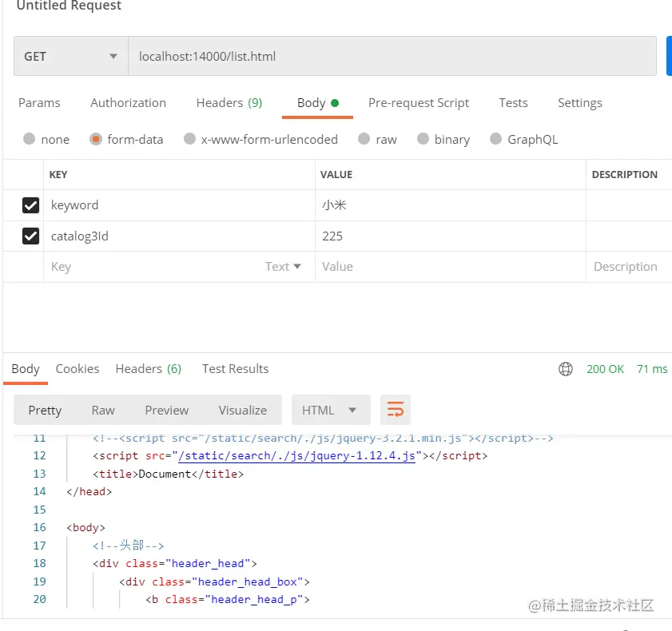The width and height of the screenshot is (672, 631).
Task: Click the catalog3Id key cell
Action: (x=179, y=236)
